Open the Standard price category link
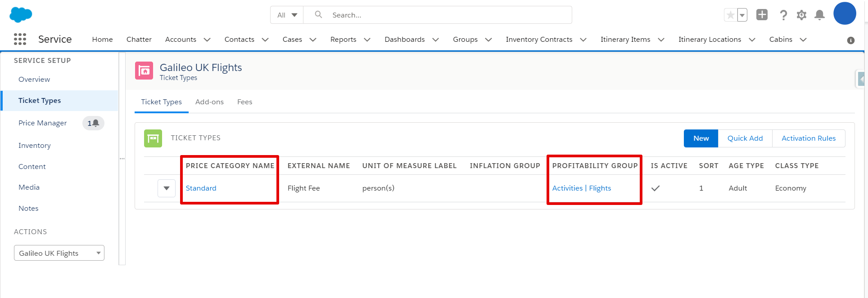Viewport: 868px width, 298px height. click(x=201, y=188)
